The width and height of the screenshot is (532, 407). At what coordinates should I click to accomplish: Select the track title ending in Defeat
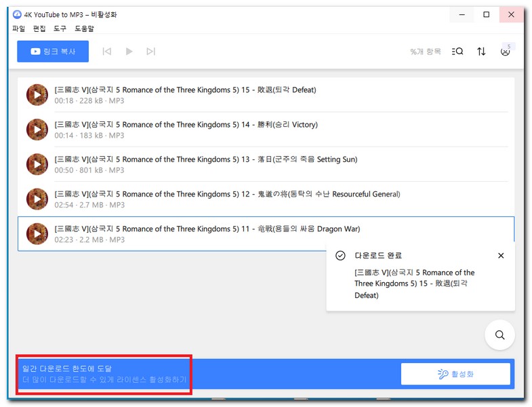click(185, 90)
